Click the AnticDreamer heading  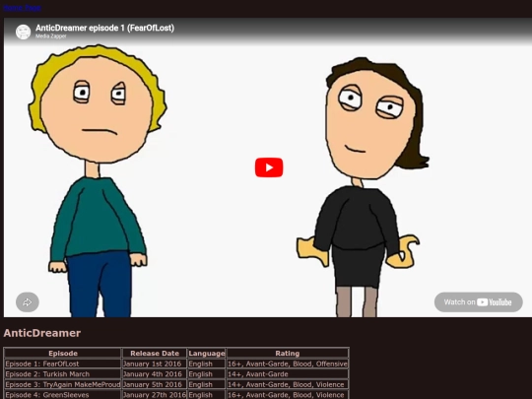42,333
